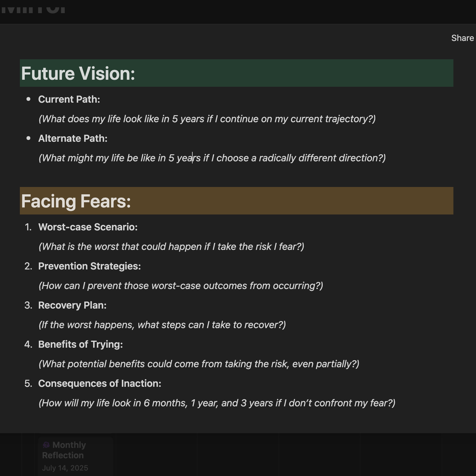Click the July 14, 2025 date on card
This screenshot has height=476, width=476.
point(65,468)
